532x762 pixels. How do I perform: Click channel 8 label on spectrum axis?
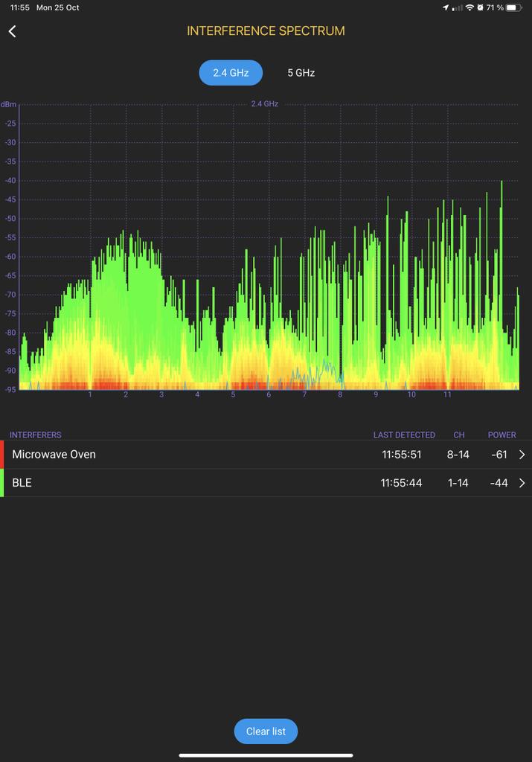coord(340,394)
